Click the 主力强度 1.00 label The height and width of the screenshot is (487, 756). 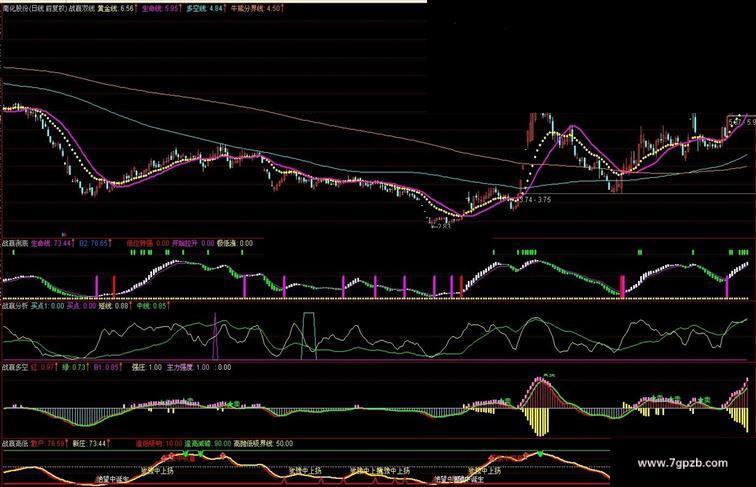coord(189,367)
